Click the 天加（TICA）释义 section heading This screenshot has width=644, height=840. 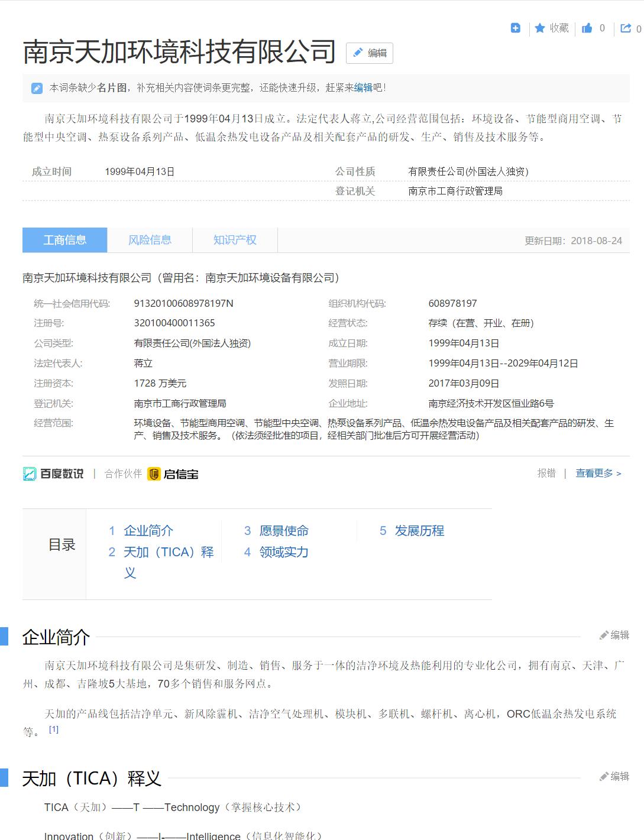click(x=92, y=778)
